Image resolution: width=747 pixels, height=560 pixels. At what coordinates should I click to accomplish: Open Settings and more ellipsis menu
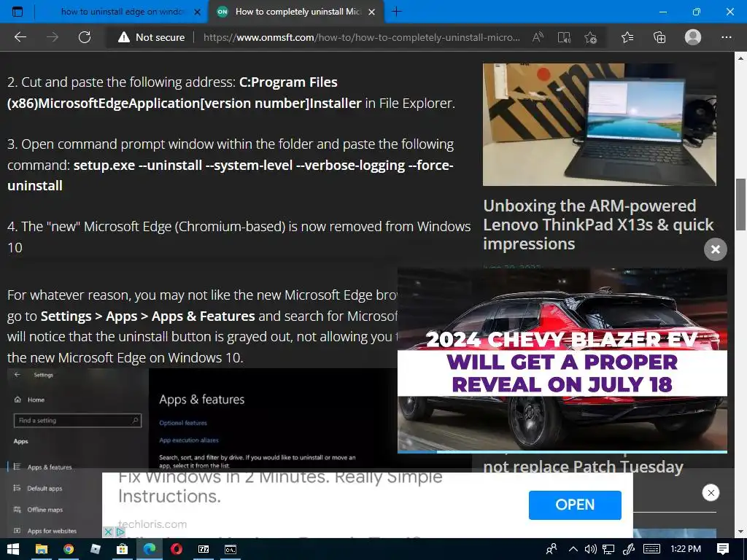point(726,37)
